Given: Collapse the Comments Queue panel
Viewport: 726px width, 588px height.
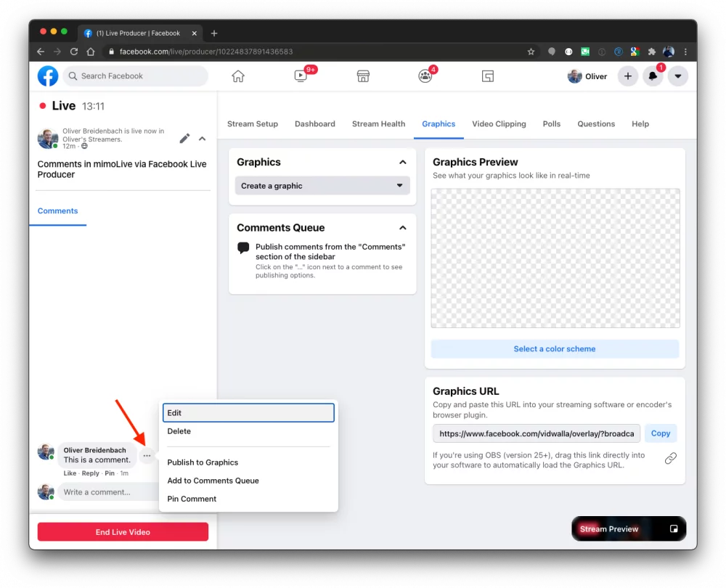Looking at the screenshot, I should [403, 228].
